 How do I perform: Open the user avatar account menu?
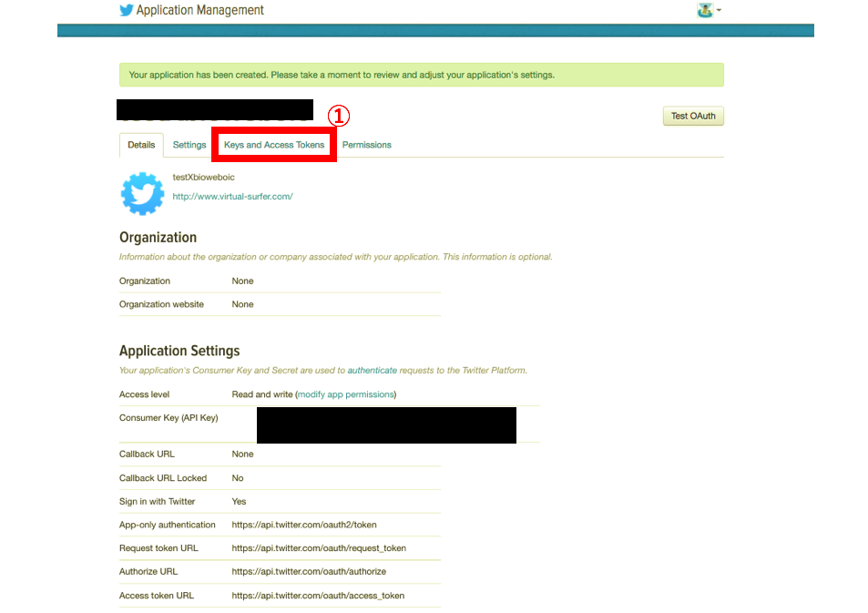tap(709, 10)
